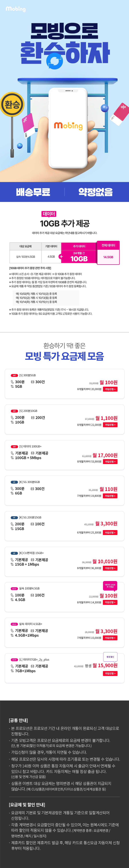Apply for the 실속 데이터 4.5GB+ plan

tap(110, 638)
